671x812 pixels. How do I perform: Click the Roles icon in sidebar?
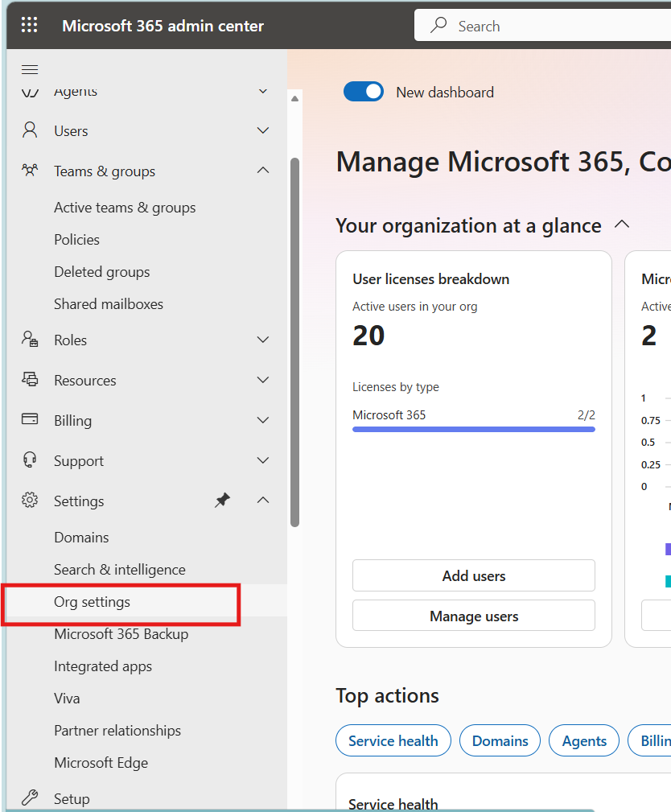tap(30, 339)
